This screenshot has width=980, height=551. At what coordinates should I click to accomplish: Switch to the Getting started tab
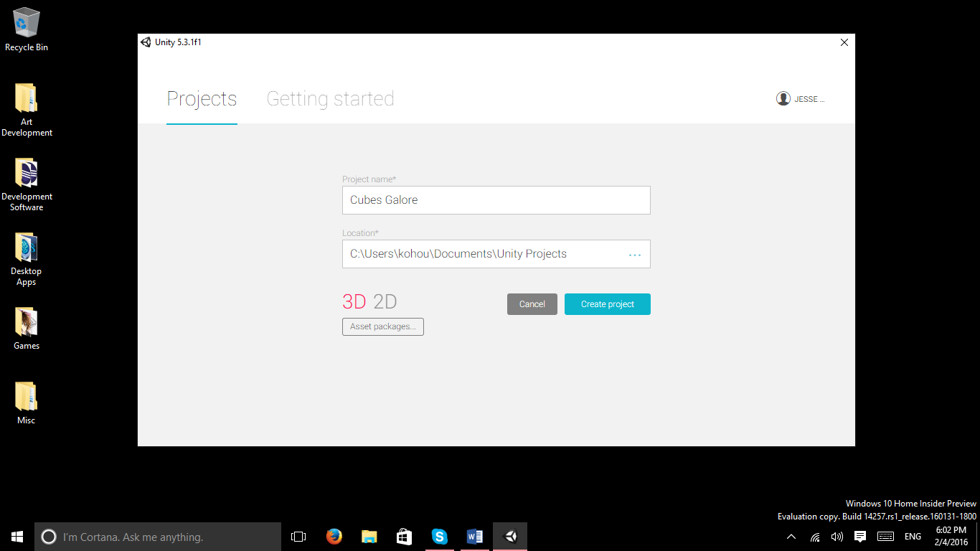[x=330, y=99]
